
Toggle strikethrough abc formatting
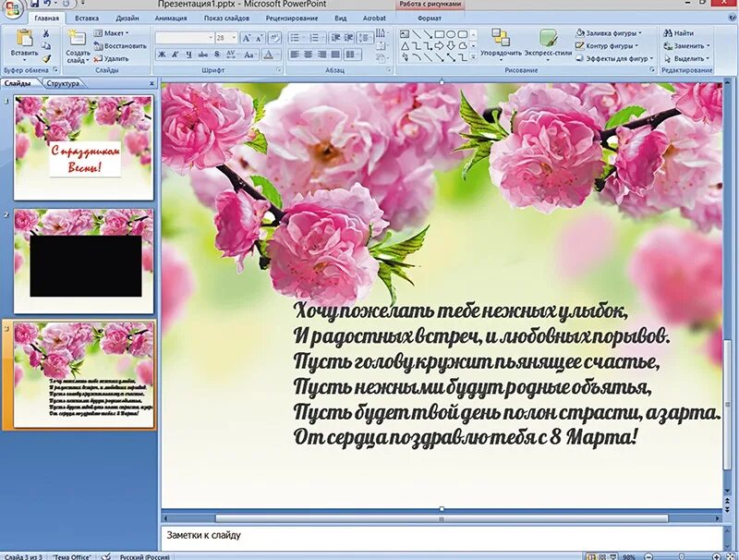(x=202, y=55)
